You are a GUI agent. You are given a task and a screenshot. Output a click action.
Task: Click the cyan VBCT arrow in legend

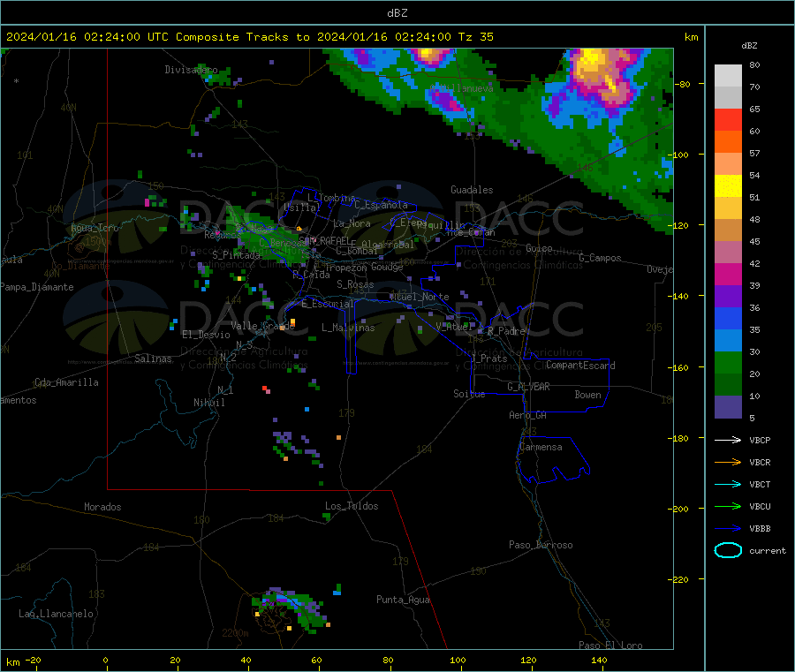click(728, 485)
